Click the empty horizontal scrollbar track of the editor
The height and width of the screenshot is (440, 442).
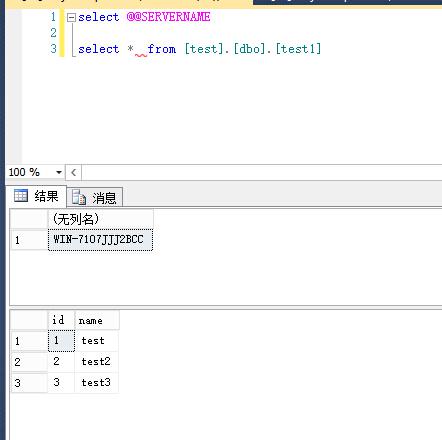click(262, 172)
